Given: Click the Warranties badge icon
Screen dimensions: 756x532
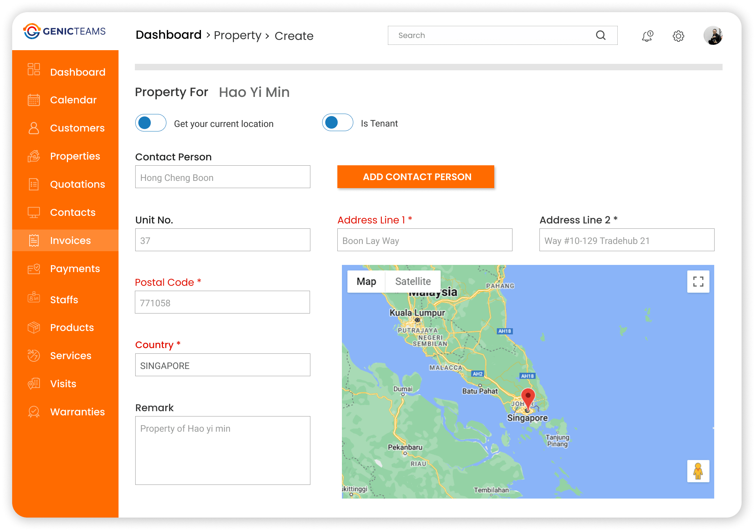Looking at the screenshot, I should [34, 412].
